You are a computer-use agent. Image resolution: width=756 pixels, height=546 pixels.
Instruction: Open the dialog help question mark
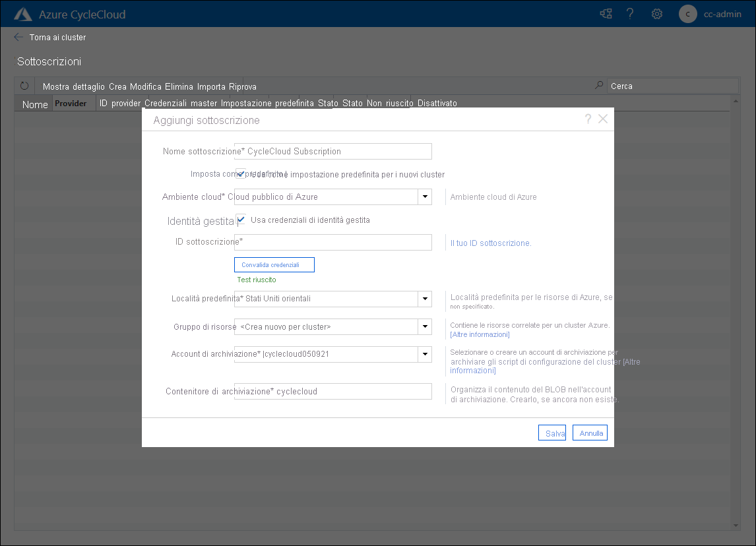pos(587,119)
